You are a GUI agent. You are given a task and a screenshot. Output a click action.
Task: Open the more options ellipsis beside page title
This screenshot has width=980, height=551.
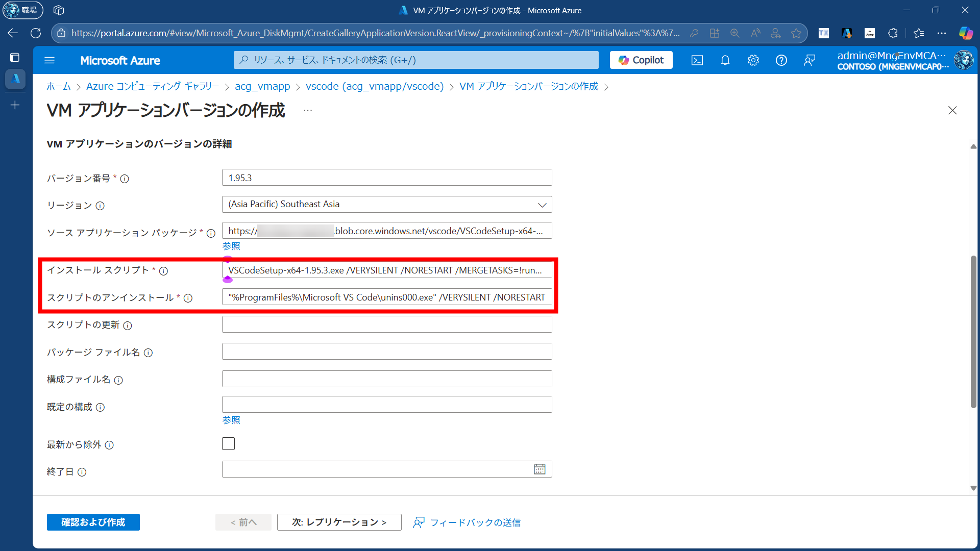[308, 110]
